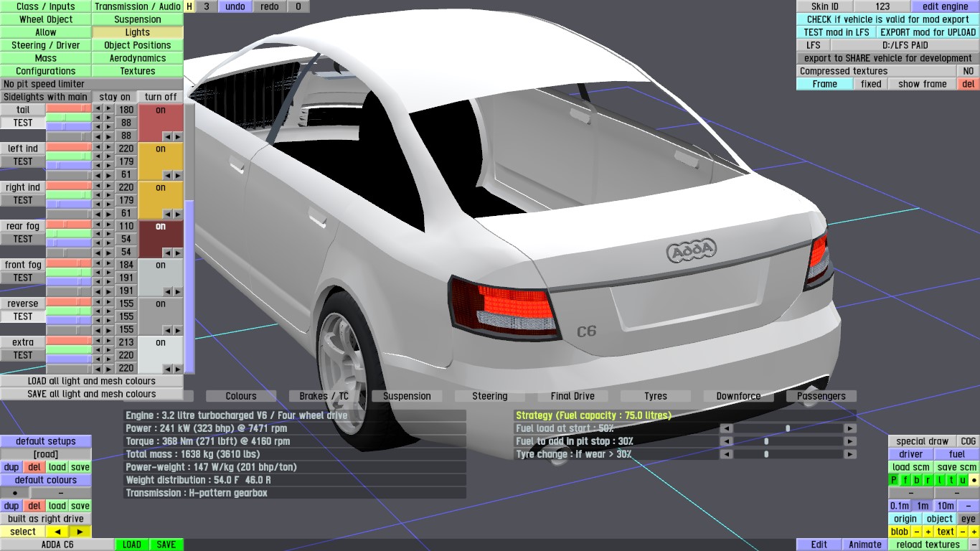Decrease Tyre change wear threshold
The width and height of the screenshot is (980, 551).
click(x=727, y=454)
